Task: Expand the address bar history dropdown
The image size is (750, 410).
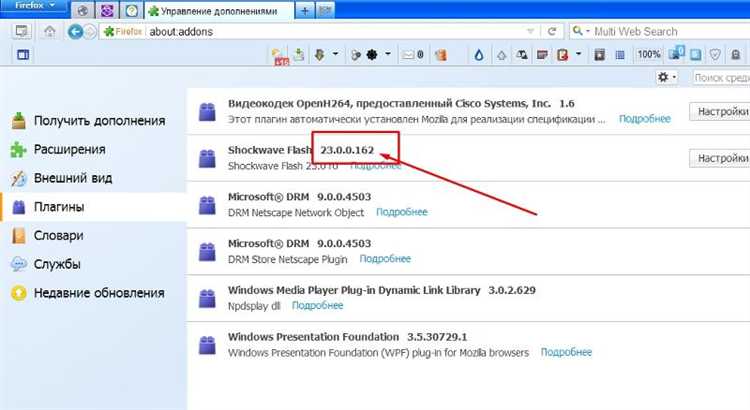Action: 530,32
